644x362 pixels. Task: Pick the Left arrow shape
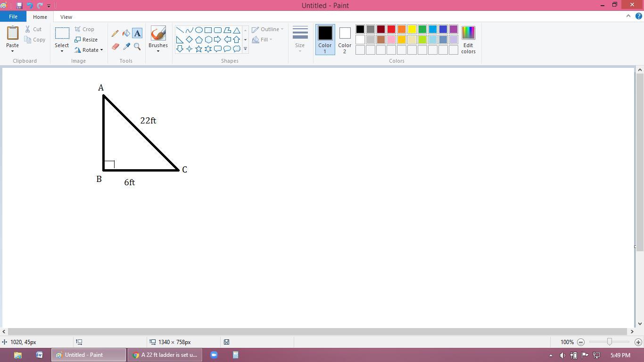click(x=227, y=40)
